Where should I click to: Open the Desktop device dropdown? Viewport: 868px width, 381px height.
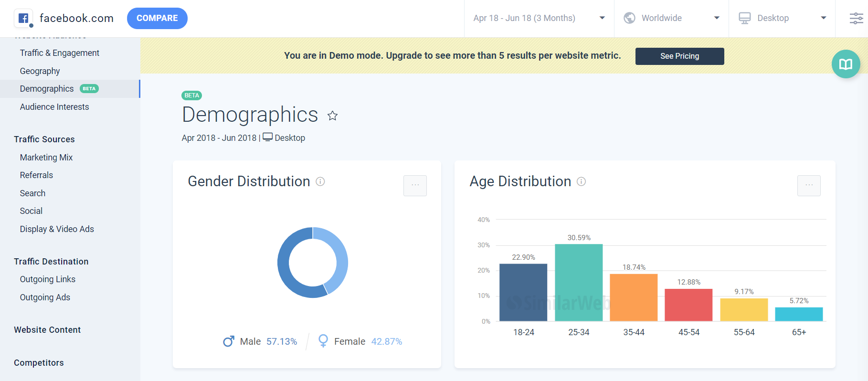782,18
